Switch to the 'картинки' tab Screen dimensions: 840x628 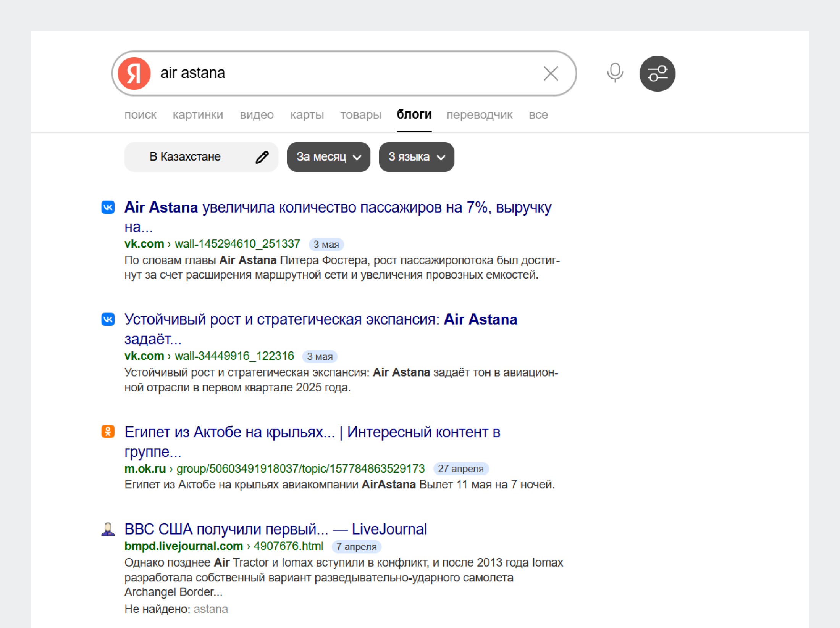[x=198, y=115]
